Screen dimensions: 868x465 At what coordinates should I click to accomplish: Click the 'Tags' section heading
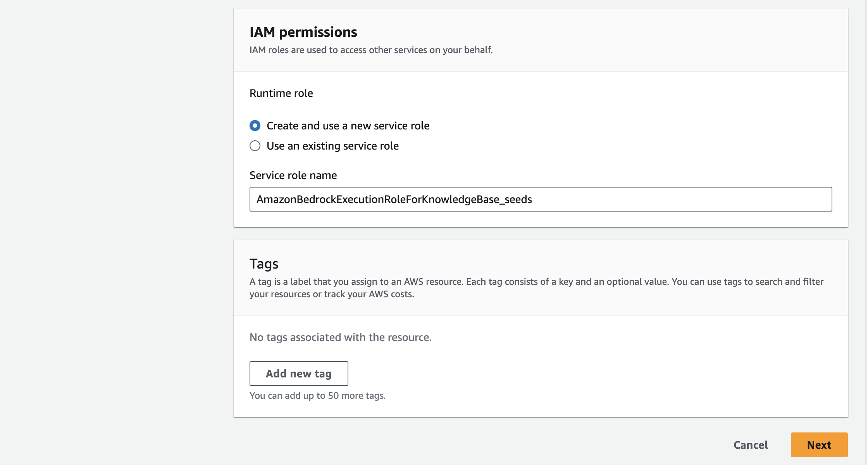click(x=264, y=263)
